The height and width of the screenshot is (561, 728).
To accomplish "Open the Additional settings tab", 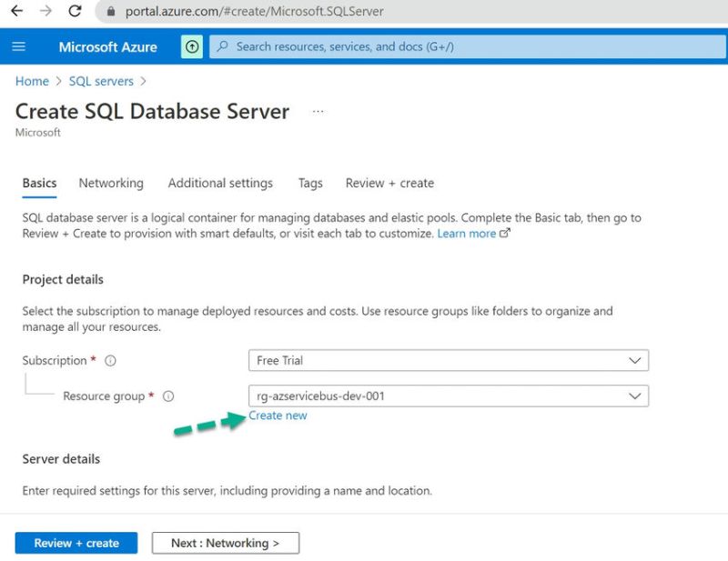I will [219, 183].
